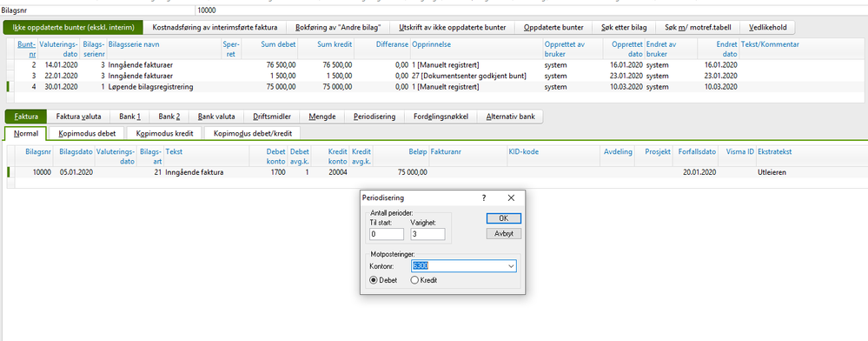Open the Oppdaterte bunter tab

coord(553,27)
